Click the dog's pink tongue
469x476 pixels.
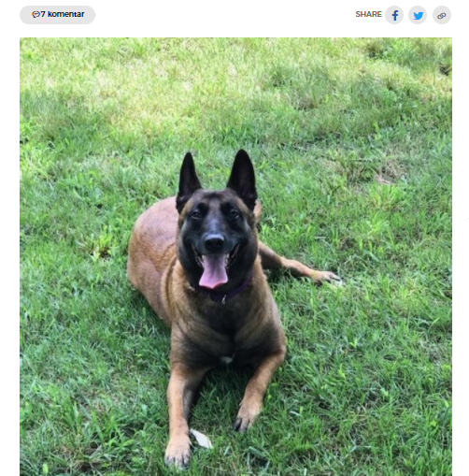(214, 271)
